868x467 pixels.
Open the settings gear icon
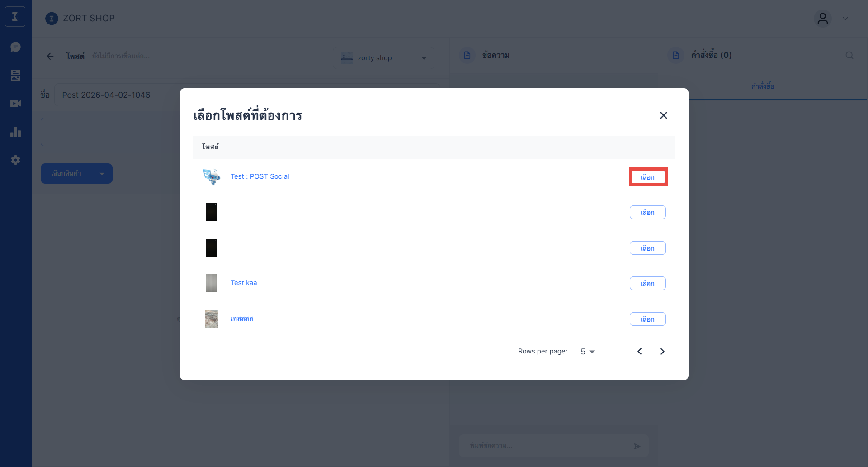pyautogui.click(x=15, y=160)
